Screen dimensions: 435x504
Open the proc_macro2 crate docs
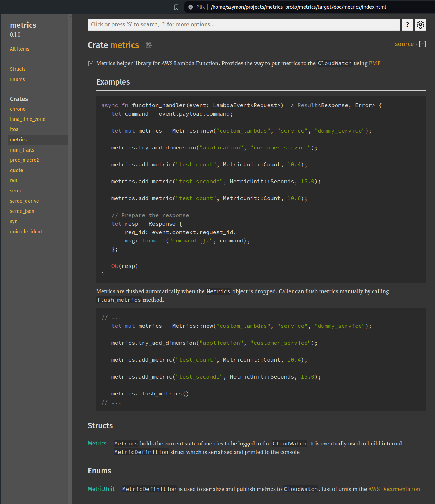[x=24, y=160]
